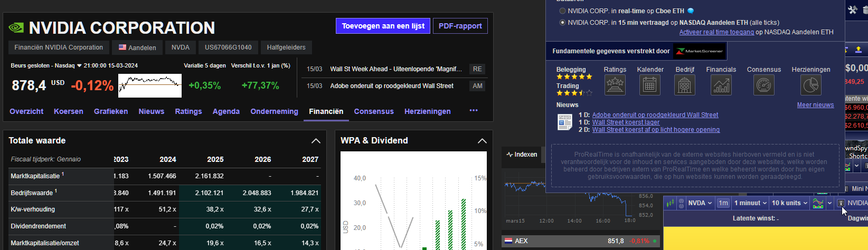Switch to the Ratings tab

(188, 111)
